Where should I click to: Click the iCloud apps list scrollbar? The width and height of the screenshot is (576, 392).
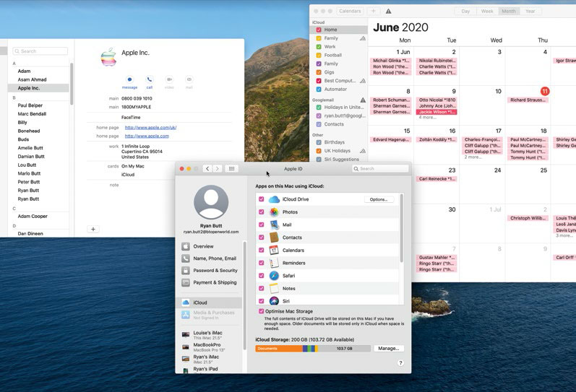click(402, 227)
